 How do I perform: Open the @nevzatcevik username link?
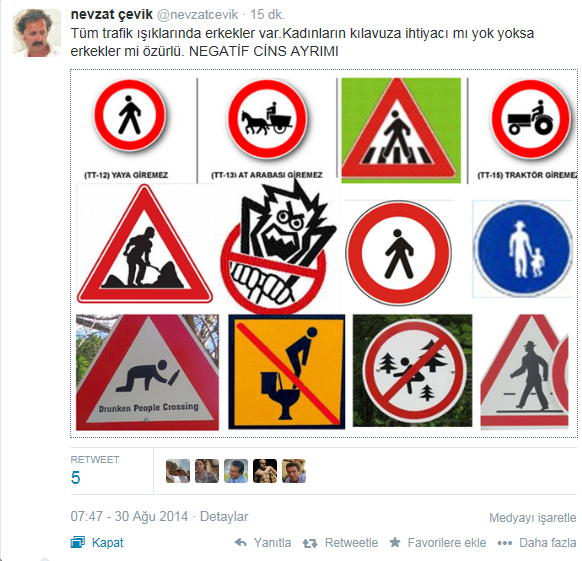[x=197, y=14]
